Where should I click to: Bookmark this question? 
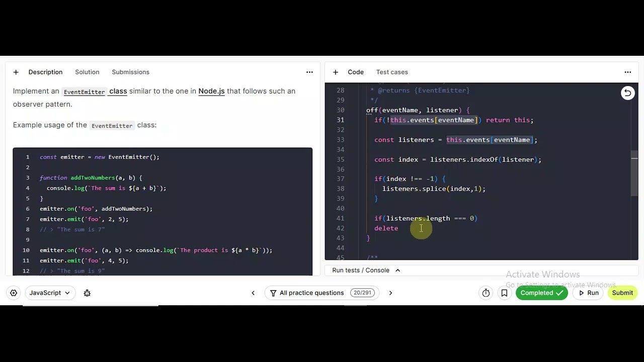[x=504, y=293]
